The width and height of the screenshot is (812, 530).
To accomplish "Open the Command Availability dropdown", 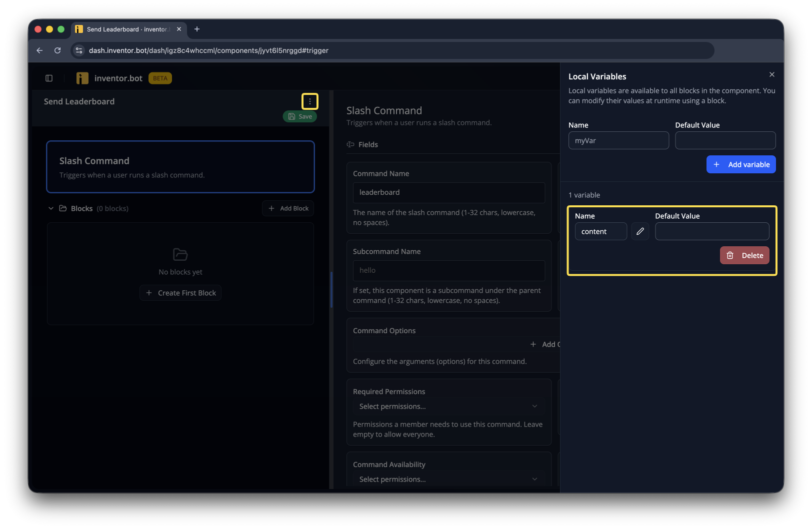I will click(x=449, y=479).
